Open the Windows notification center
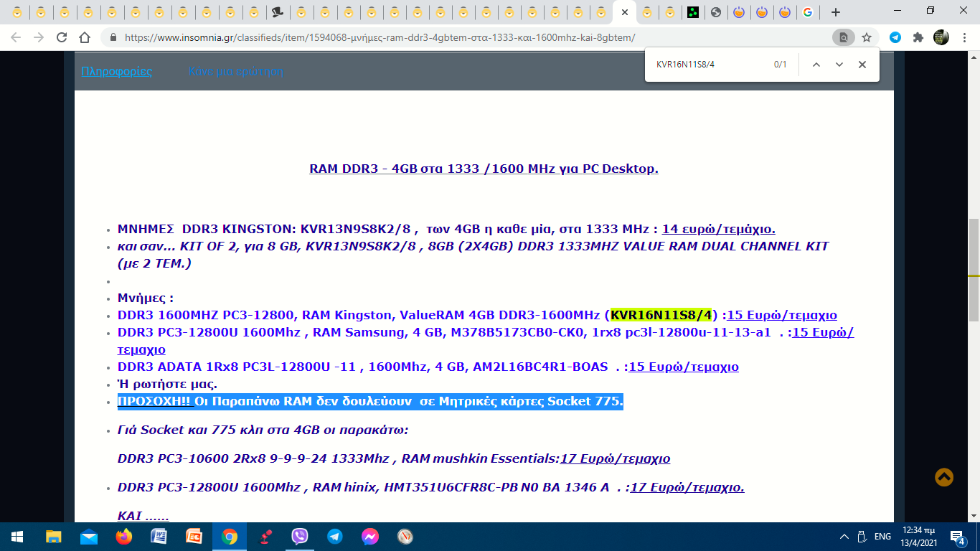 [x=958, y=537]
